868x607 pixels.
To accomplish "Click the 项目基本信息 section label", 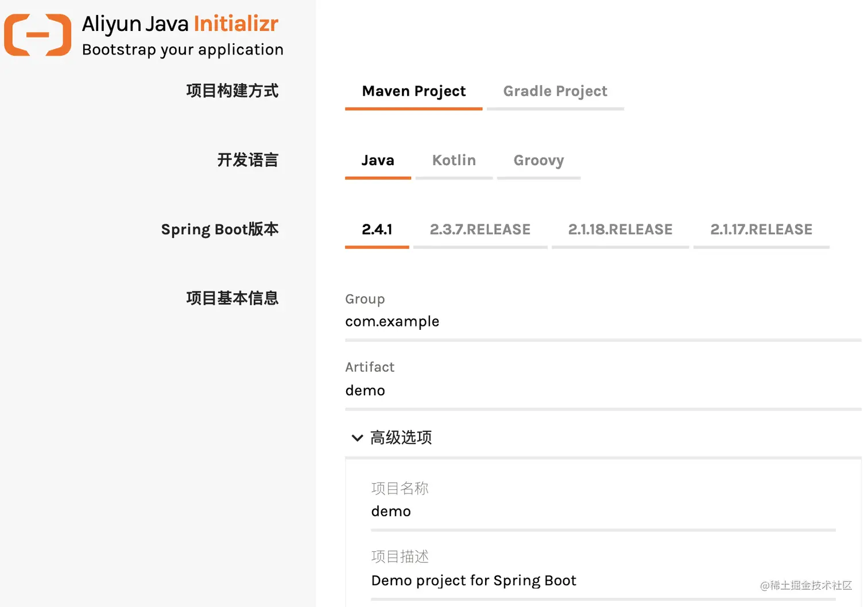I will pyautogui.click(x=232, y=298).
